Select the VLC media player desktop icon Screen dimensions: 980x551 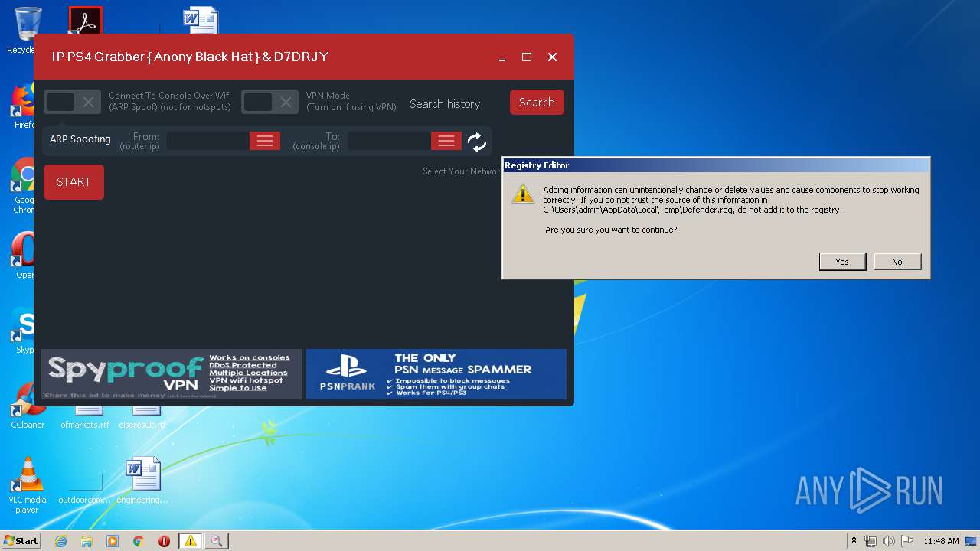point(27,485)
